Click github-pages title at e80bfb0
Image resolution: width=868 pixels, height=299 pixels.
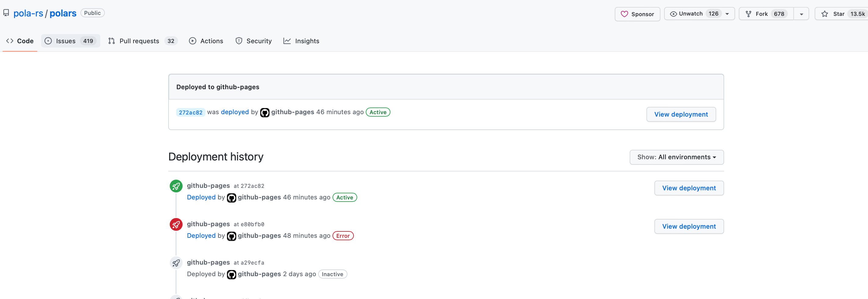[x=208, y=223]
